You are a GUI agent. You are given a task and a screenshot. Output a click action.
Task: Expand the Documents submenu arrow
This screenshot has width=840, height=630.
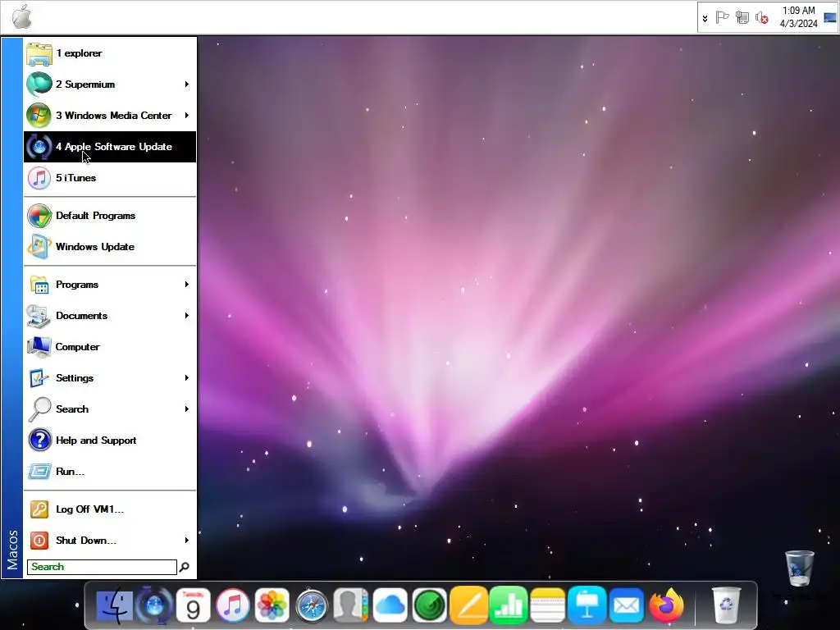[186, 316]
